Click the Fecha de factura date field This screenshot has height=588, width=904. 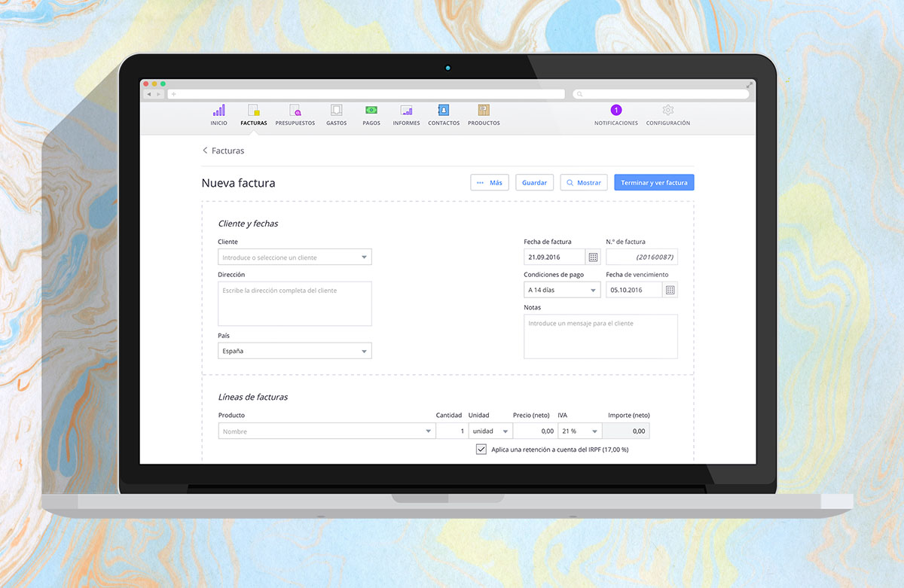[554, 257]
